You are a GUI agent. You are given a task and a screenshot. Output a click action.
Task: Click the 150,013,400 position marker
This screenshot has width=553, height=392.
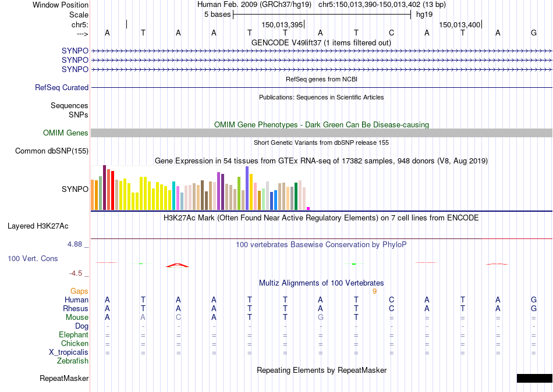click(459, 24)
